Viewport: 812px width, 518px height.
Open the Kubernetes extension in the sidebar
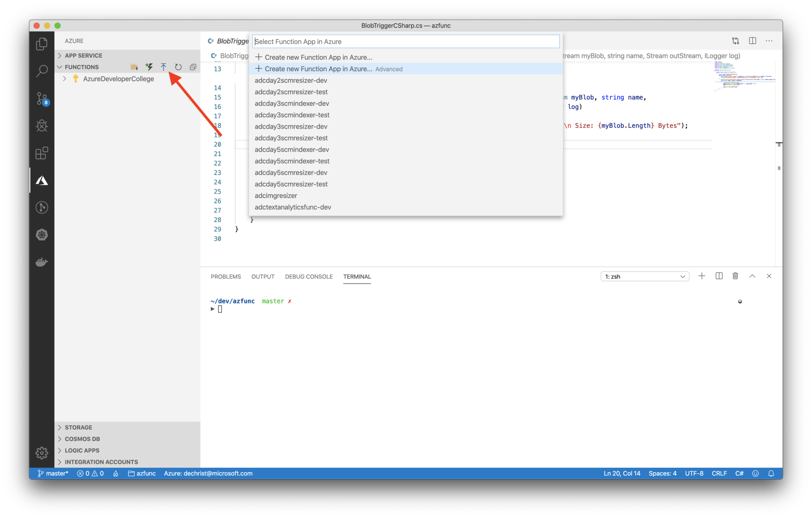point(41,234)
